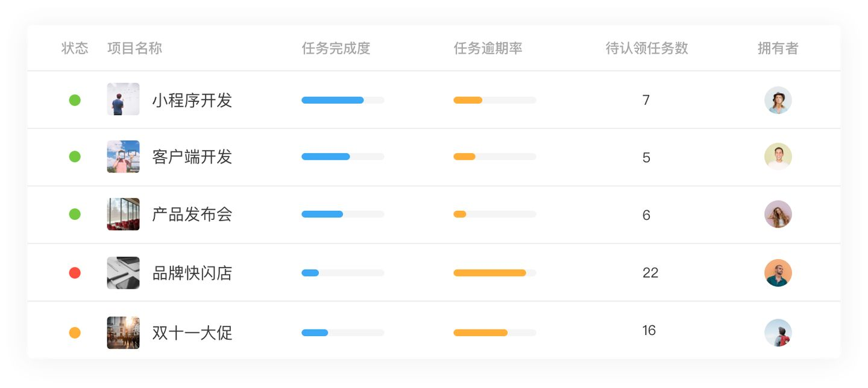Select the 双十一大促 project thumbnail

point(123,333)
